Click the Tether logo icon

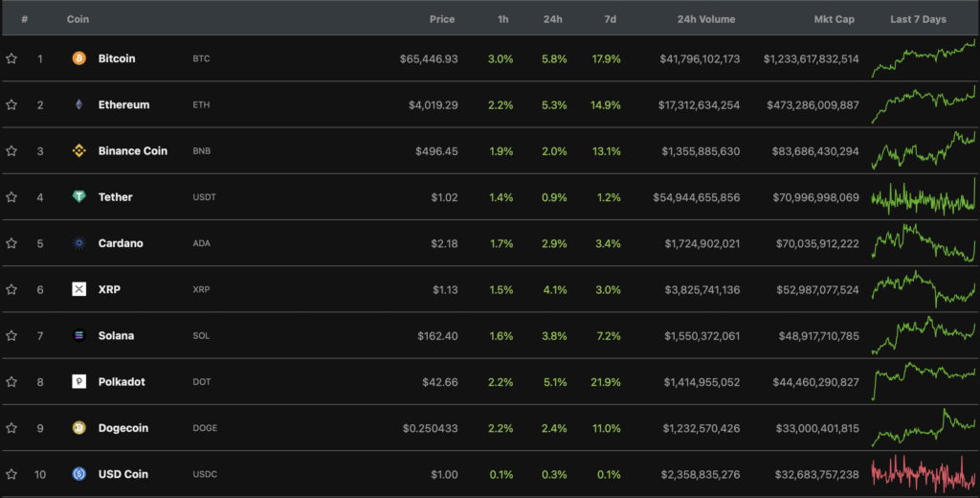(78, 196)
